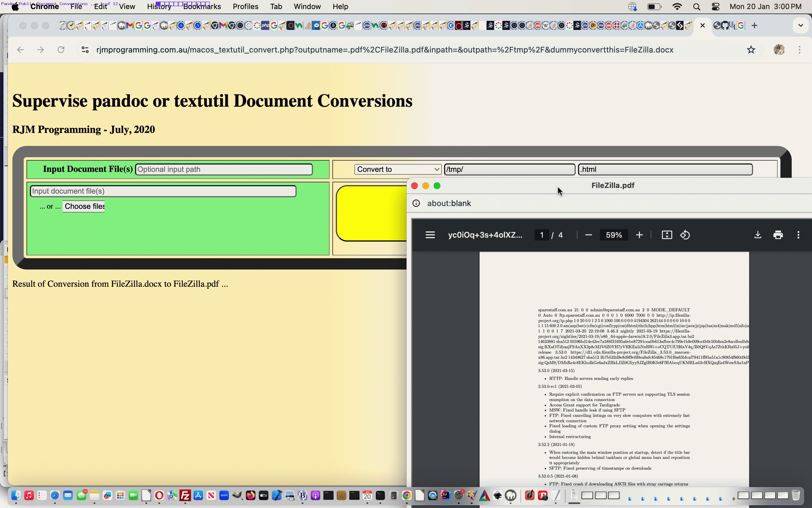
Task: Click the /tmp/ output path field
Action: tap(510, 169)
